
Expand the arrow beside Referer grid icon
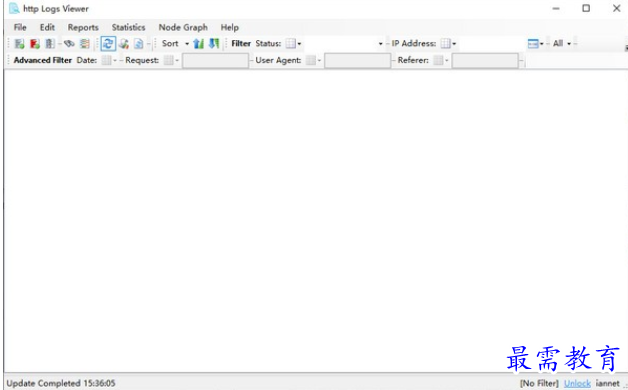[447, 60]
